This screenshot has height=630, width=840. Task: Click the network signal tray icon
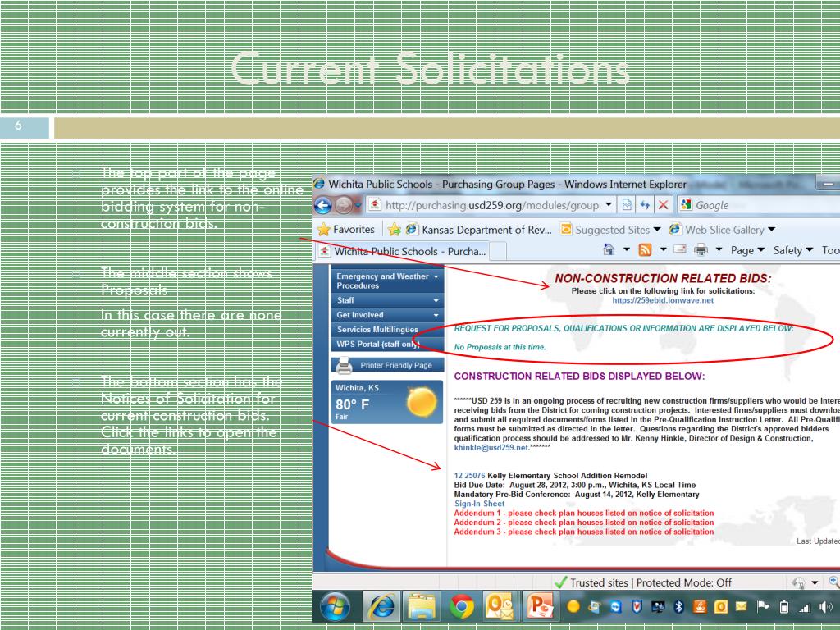click(805, 607)
